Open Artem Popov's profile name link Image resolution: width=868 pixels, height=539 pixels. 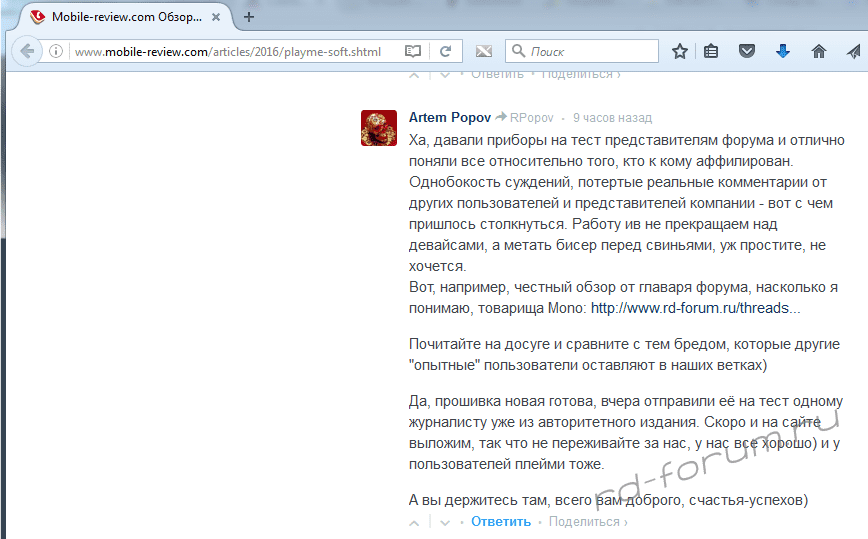pos(449,118)
